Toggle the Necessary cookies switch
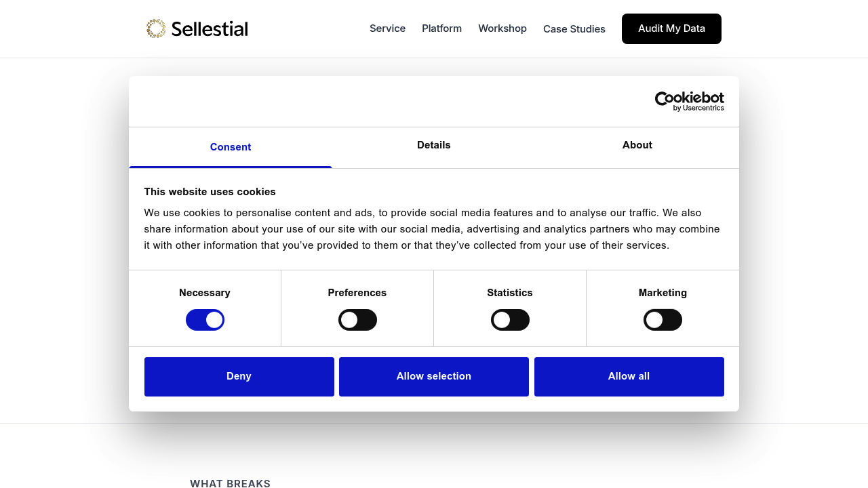Screen dimensions: 868x488 tap(205, 319)
